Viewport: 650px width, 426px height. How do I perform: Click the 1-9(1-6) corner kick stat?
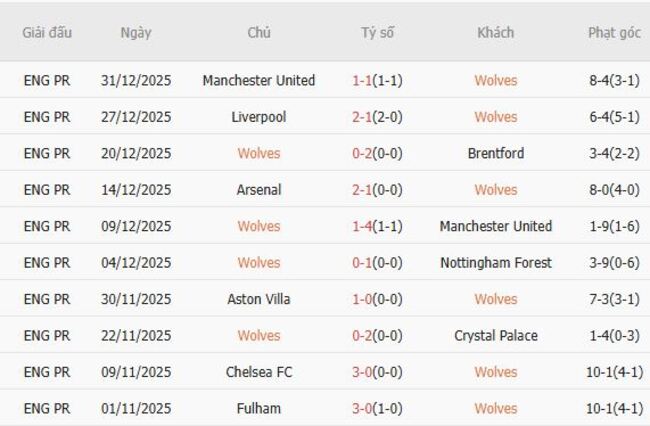coord(614,226)
